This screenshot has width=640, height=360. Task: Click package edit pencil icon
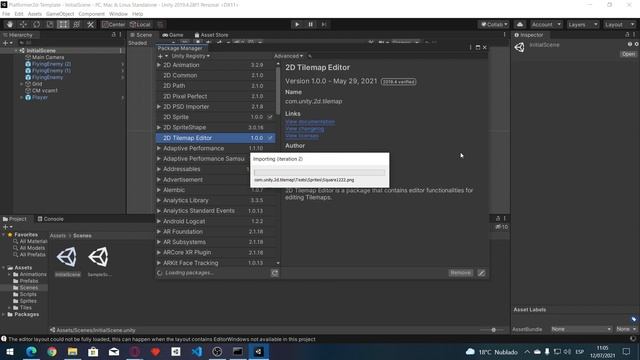(482, 273)
